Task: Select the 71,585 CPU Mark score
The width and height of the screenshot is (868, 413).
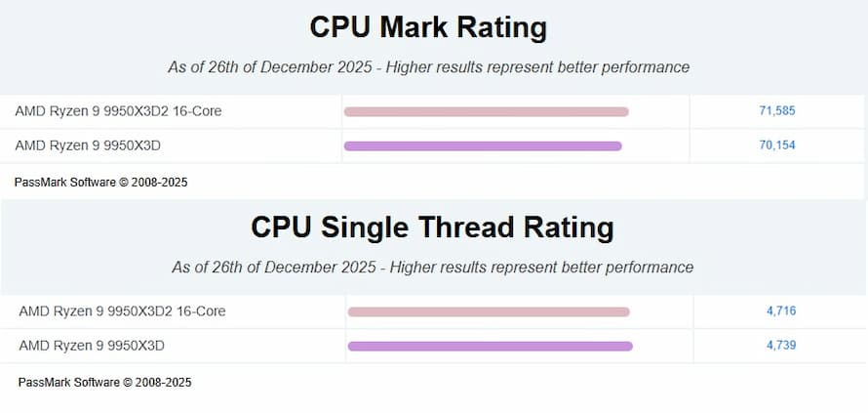Action: tap(776, 111)
